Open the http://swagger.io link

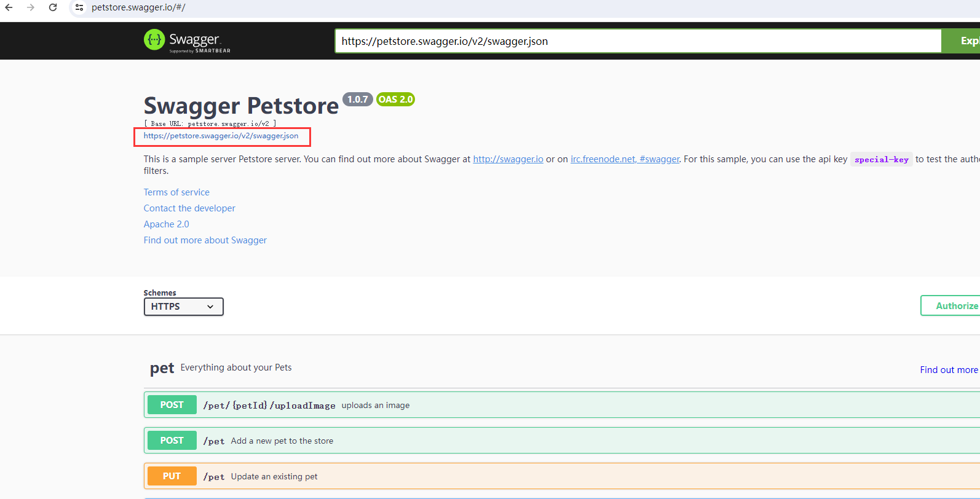click(508, 159)
